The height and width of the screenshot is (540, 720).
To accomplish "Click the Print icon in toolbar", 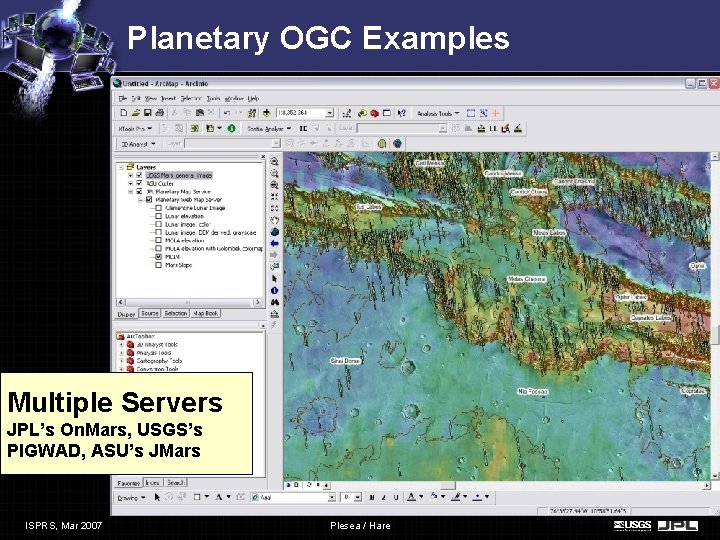I will pyautogui.click(x=159, y=112).
